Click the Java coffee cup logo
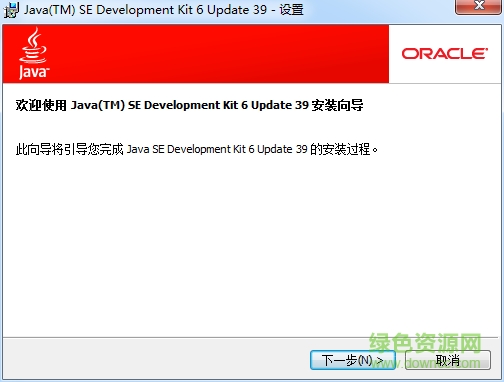This screenshot has height=382, width=504. 33,53
